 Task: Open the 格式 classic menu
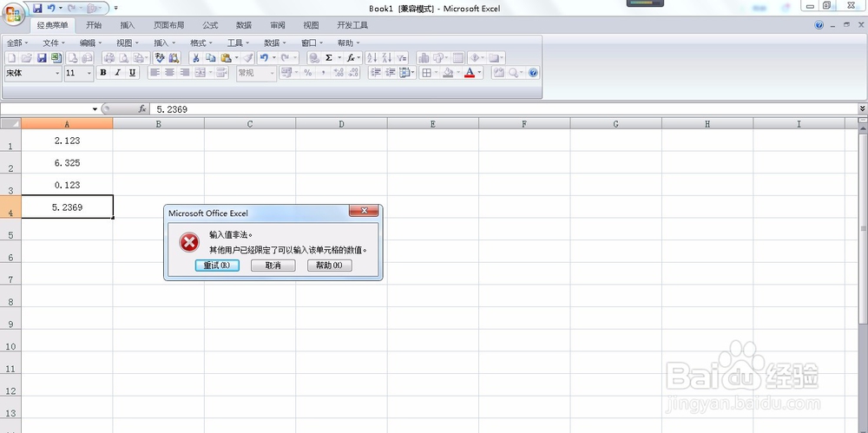201,43
